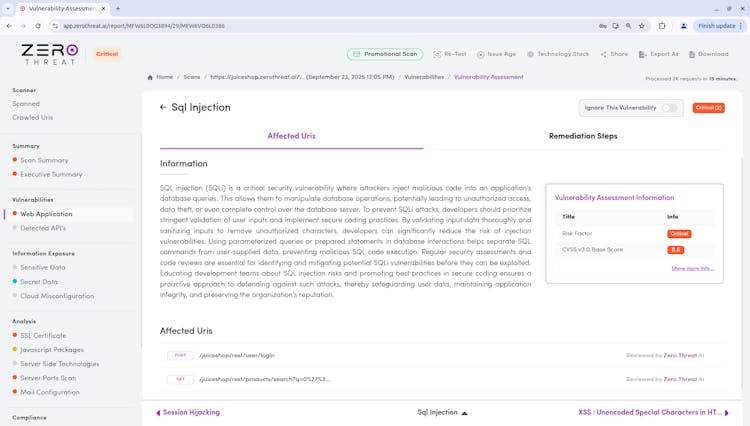Click the Export As option
Screen dimensions: 750x426
coord(658,54)
